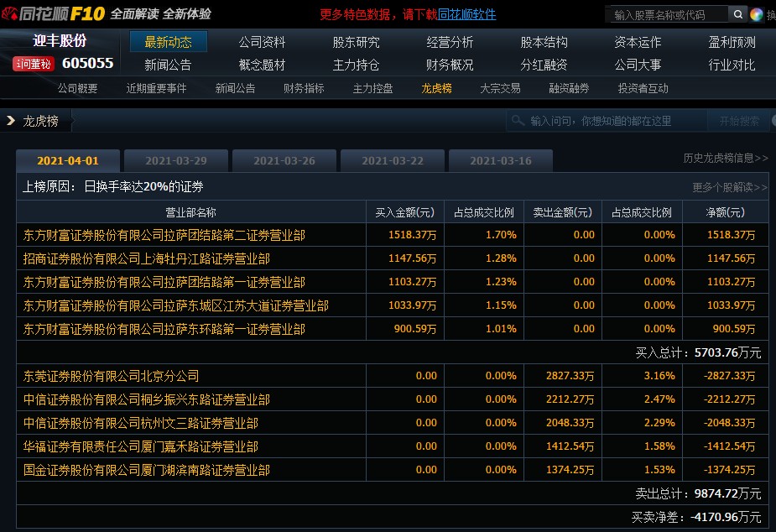Image resolution: width=776 pixels, height=532 pixels.
Task: Focus the 输入问句 question search field
Action: (607, 121)
